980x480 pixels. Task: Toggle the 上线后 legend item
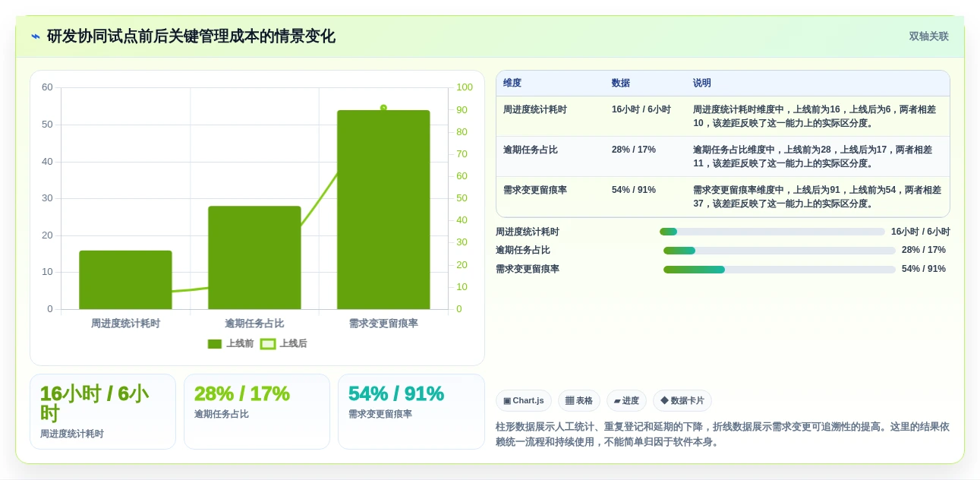[x=284, y=344]
